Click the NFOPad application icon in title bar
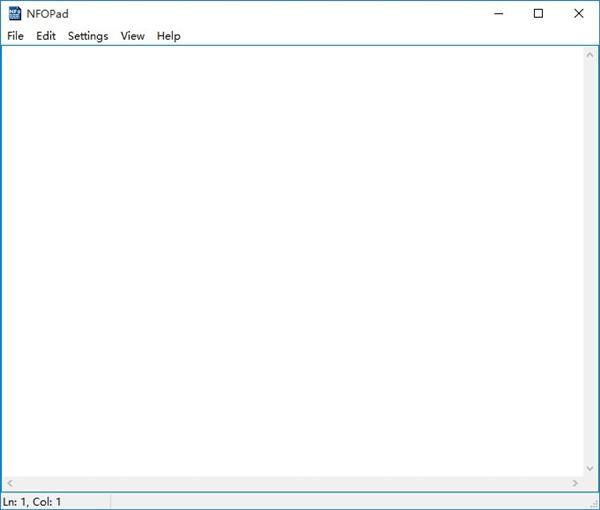This screenshot has width=600, height=510. click(x=15, y=13)
